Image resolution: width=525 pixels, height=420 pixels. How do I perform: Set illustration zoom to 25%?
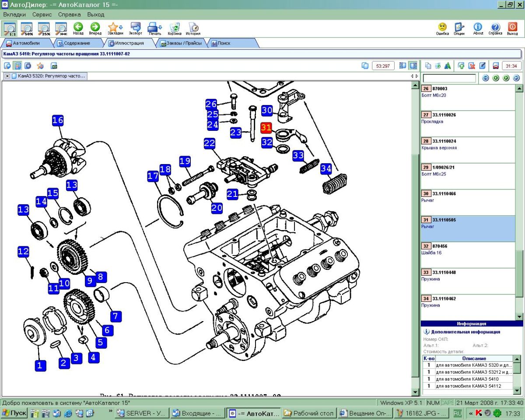pyautogui.click(x=44, y=28)
